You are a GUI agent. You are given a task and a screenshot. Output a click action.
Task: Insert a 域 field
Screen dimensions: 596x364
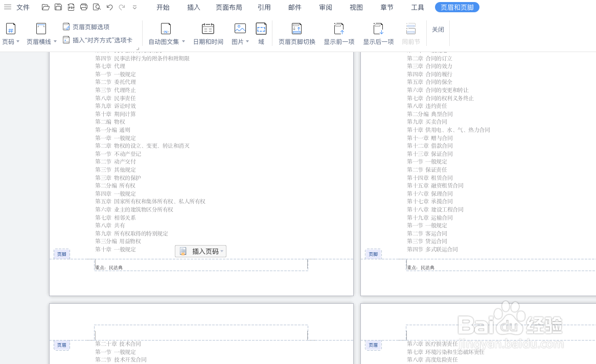tap(261, 34)
